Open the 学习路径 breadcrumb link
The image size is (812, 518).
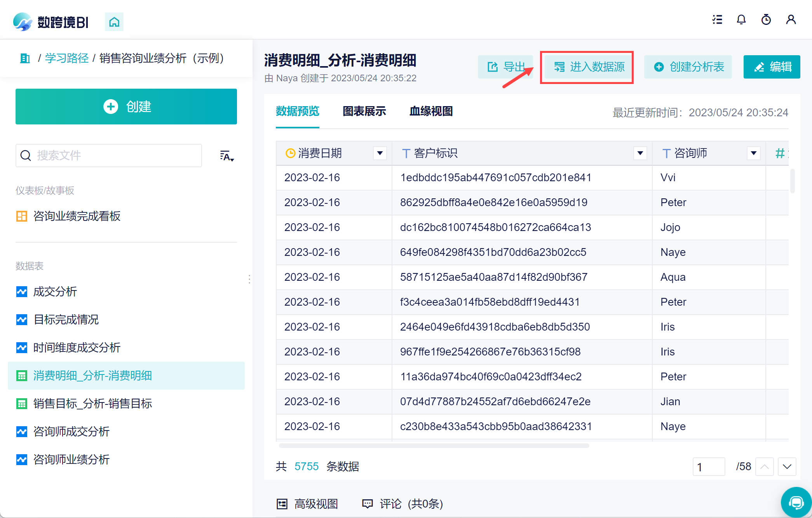click(67, 58)
